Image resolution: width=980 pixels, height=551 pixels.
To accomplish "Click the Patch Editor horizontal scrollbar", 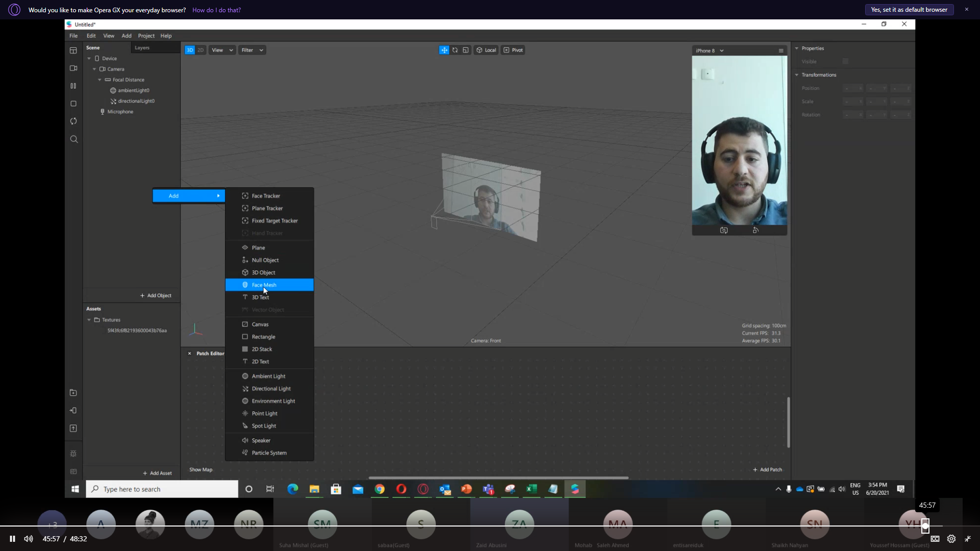I will point(498,478).
